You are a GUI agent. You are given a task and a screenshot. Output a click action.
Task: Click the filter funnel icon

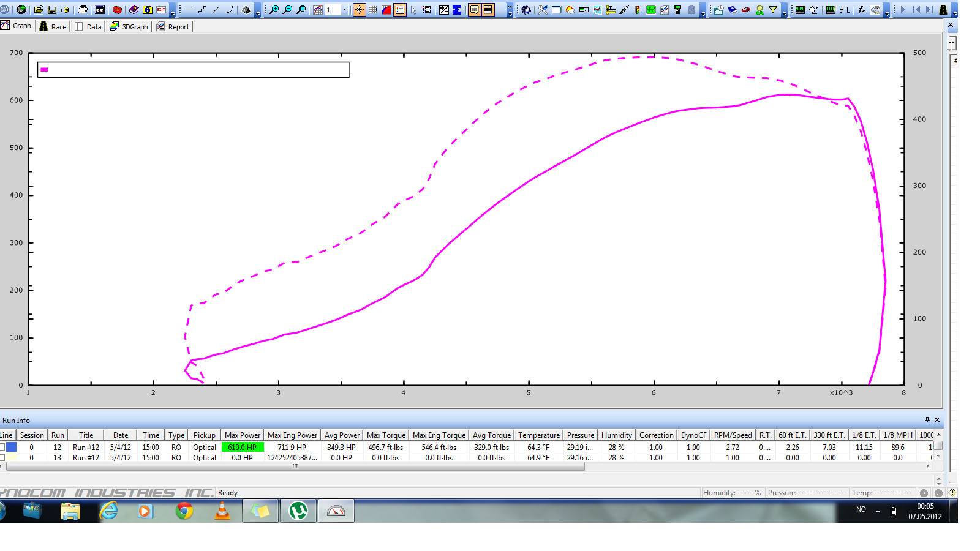point(772,9)
